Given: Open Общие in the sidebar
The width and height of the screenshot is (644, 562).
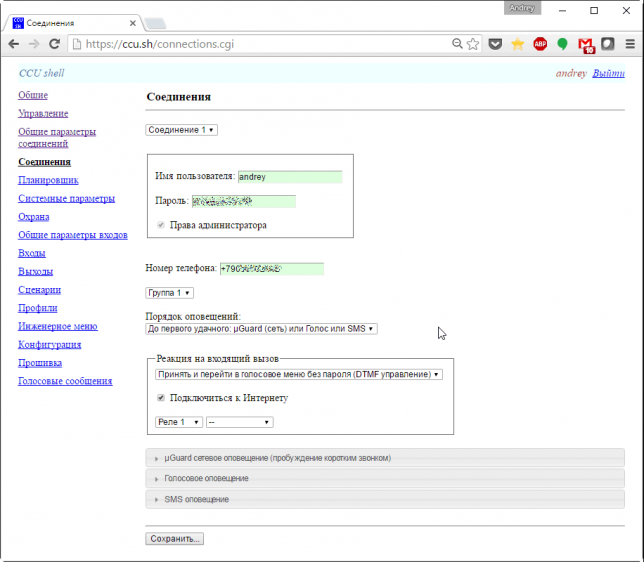Looking at the screenshot, I should tap(33, 95).
